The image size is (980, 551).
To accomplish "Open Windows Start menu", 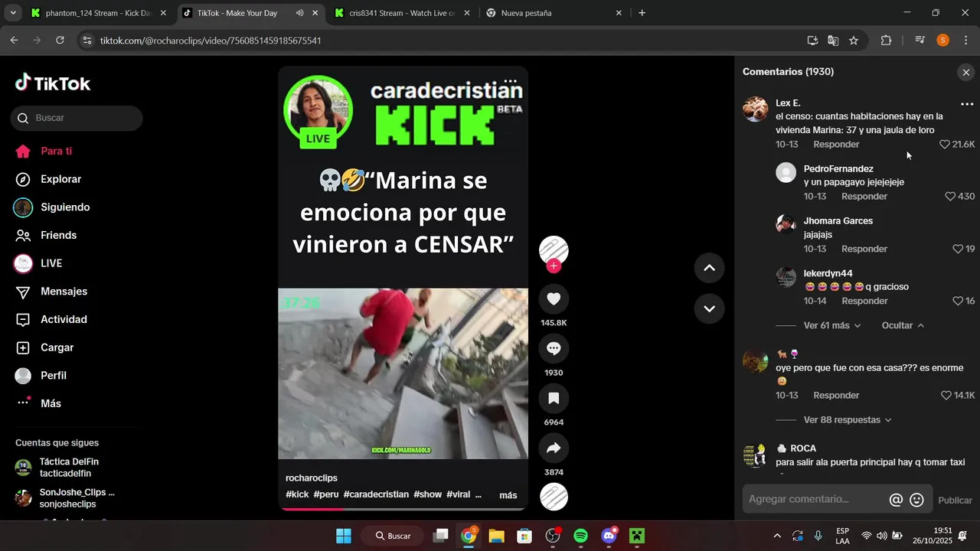I will 344,536.
